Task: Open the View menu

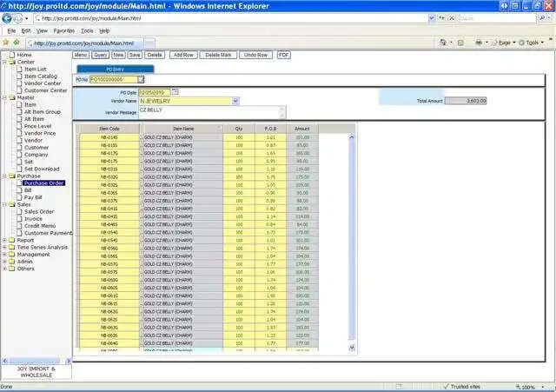Action: pyautogui.click(x=42, y=31)
